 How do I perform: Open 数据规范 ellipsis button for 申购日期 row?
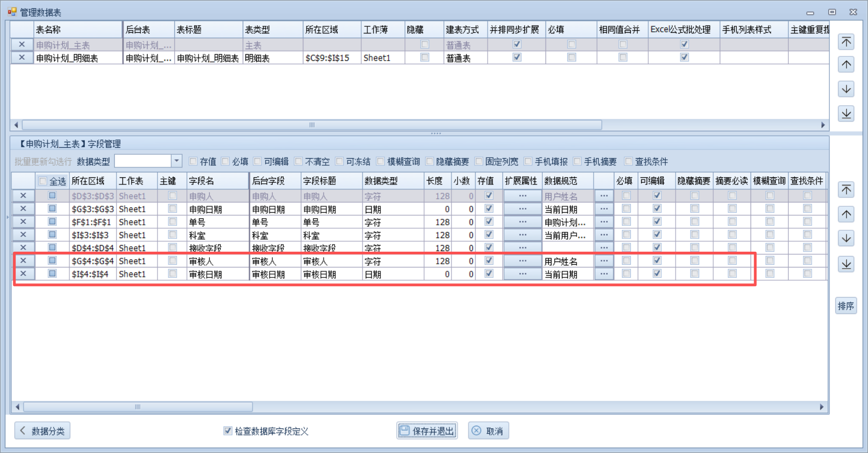603,209
